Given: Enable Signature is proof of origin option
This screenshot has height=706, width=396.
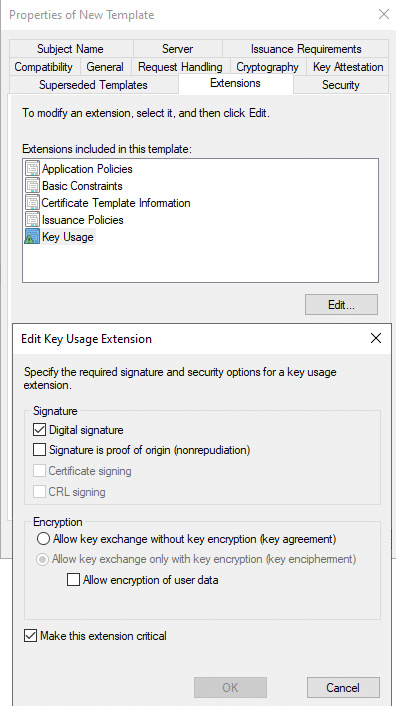Looking at the screenshot, I should [40, 450].
